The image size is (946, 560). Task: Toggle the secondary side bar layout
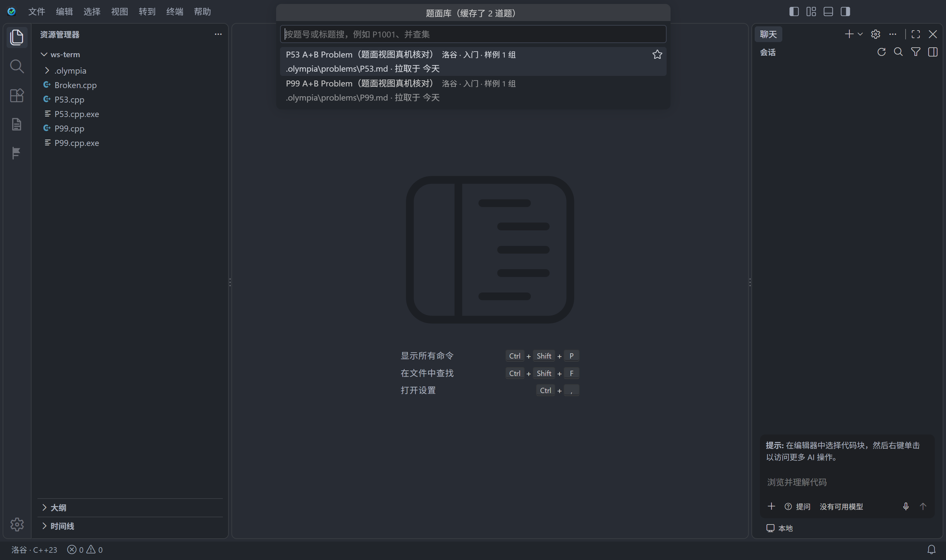coord(845,12)
